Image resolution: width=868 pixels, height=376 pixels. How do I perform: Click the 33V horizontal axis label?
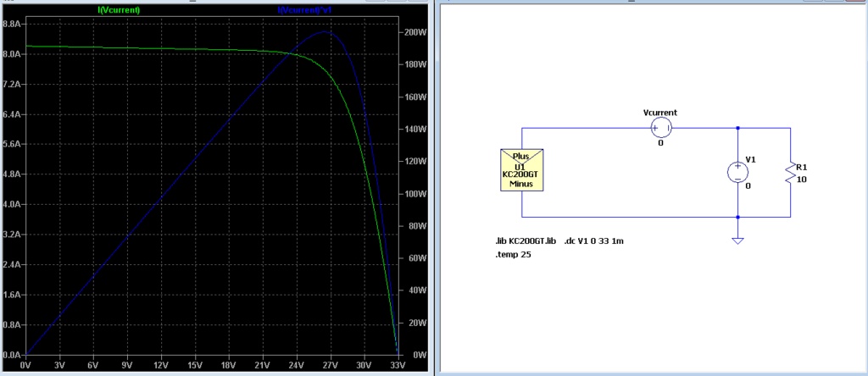(398, 366)
